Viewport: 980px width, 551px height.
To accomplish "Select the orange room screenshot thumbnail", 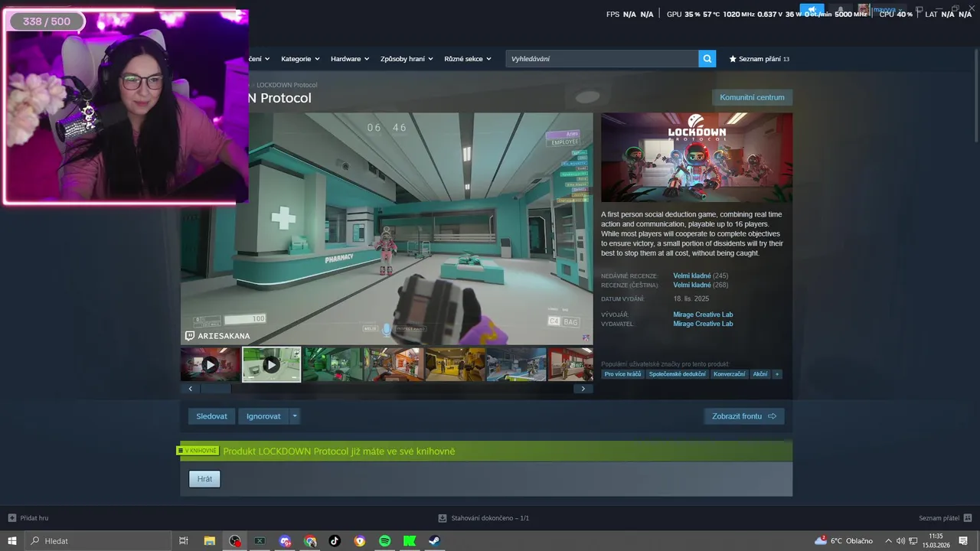I will pos(394,364).
